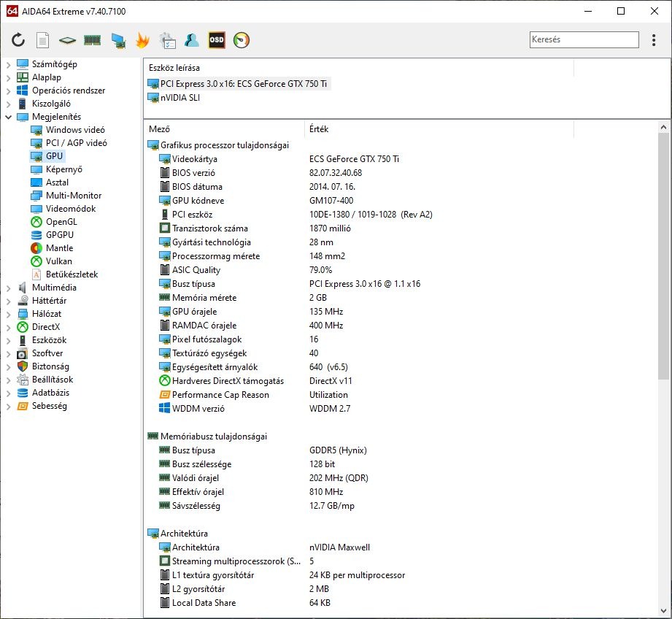Expand the Szoftver node
The image size is (672, 619).
point(9,353)
